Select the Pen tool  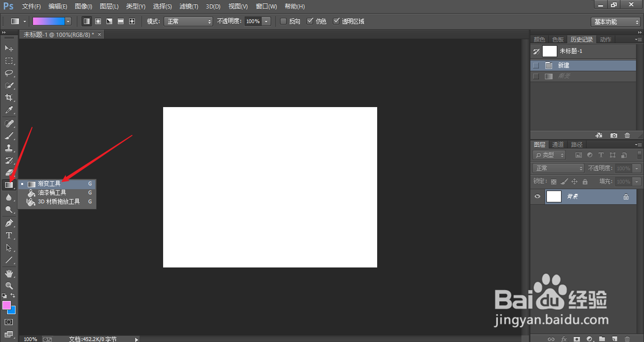coord(9,223)
